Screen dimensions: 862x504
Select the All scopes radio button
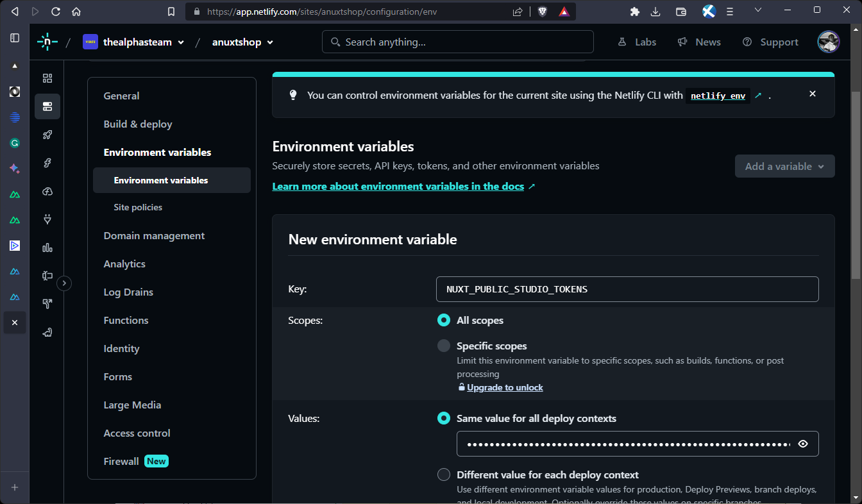point(444,320)
